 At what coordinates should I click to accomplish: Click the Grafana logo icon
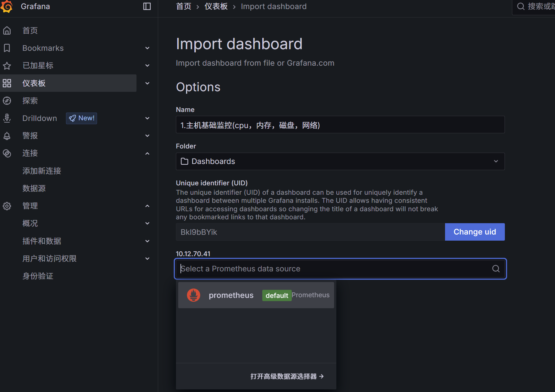coord(7,6)
